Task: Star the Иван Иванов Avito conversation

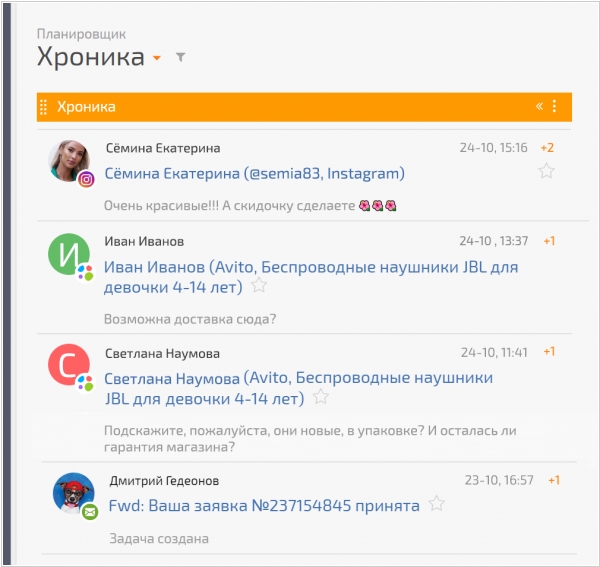Action: click(x=259, y=285)
